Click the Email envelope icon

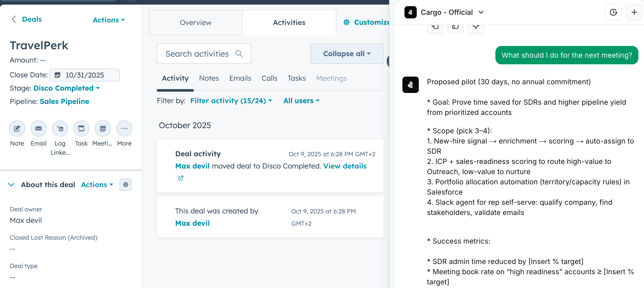point(39,128)
